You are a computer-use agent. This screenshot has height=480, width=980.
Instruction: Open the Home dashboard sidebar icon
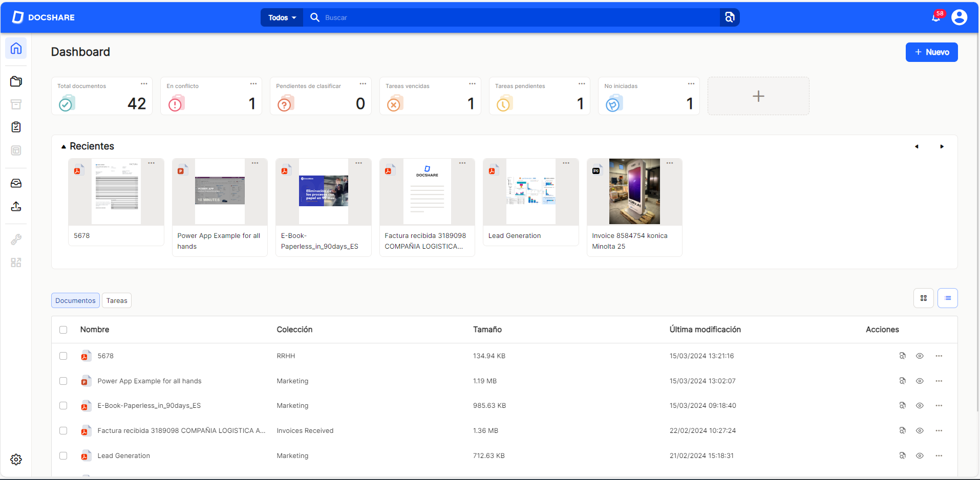16,49
